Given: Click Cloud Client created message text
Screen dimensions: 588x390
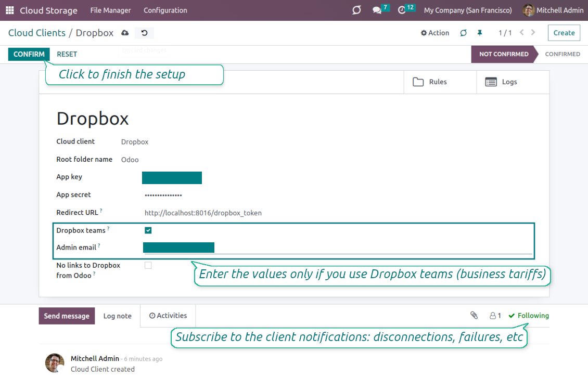Looking at the screenshot, I should [103, 369].
